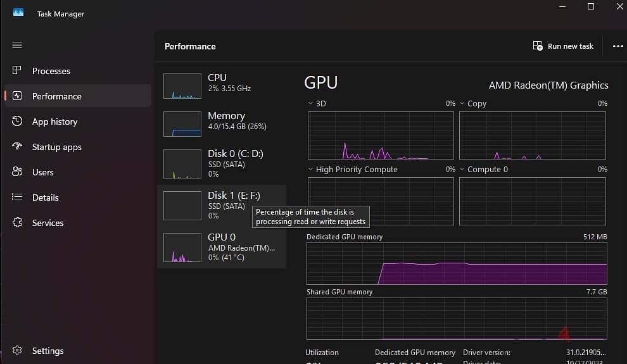This screenshot has height=364, width=627.
Task: Select the GPU 0 mini graph
Action: pyautogui.click(x=182, y=248)
